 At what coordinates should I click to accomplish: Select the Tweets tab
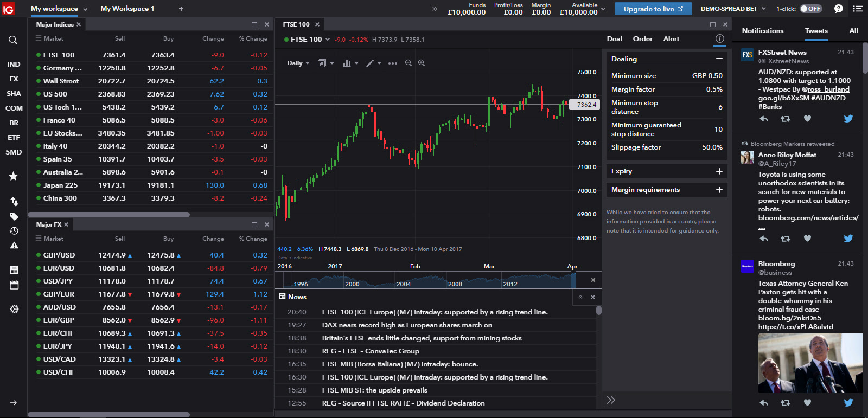click(x=816, y=31)
